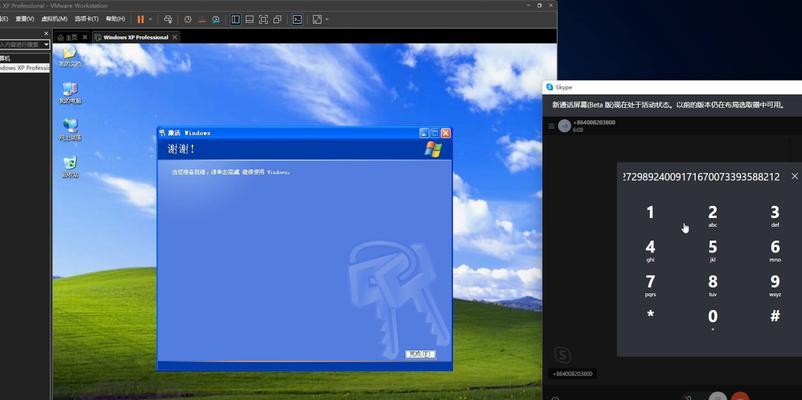Toggle the thumbnail bar view icon

pos(250,19)
